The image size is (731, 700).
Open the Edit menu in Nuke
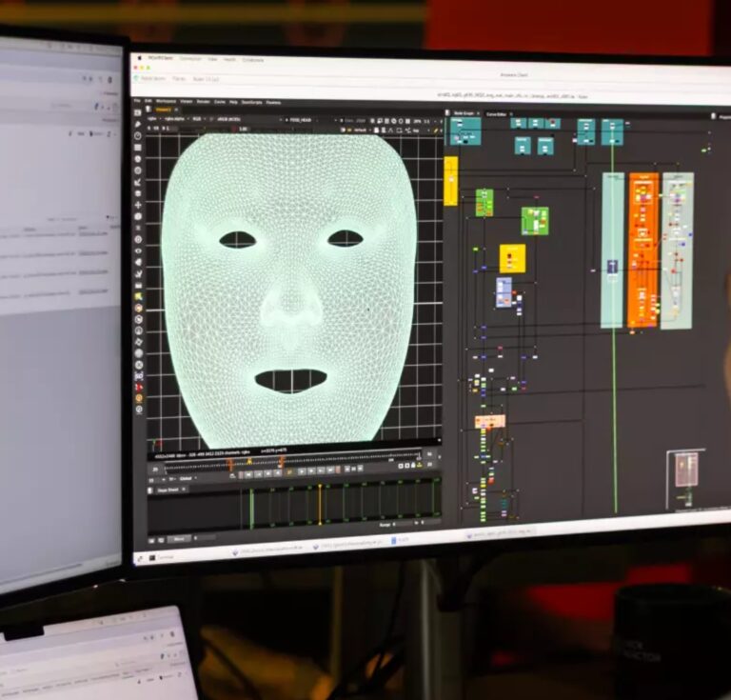coord(148,101)
